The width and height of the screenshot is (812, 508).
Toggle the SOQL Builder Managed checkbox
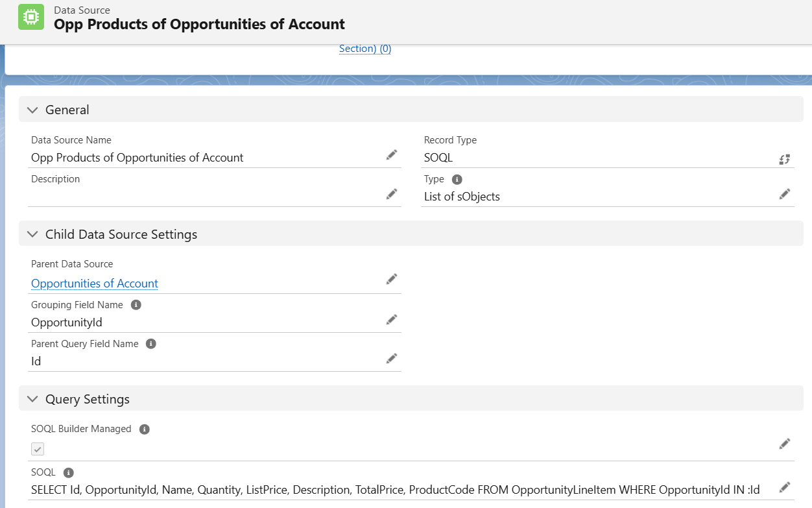pos(38,449)
